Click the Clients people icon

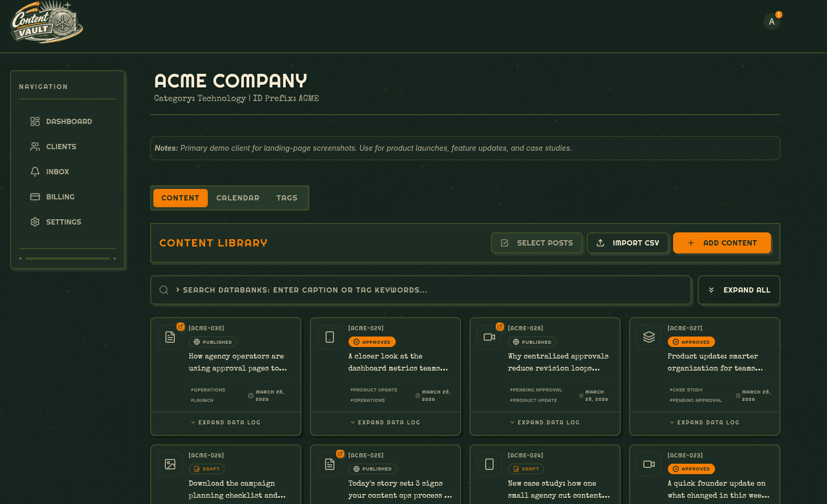[x=35, y=147]
